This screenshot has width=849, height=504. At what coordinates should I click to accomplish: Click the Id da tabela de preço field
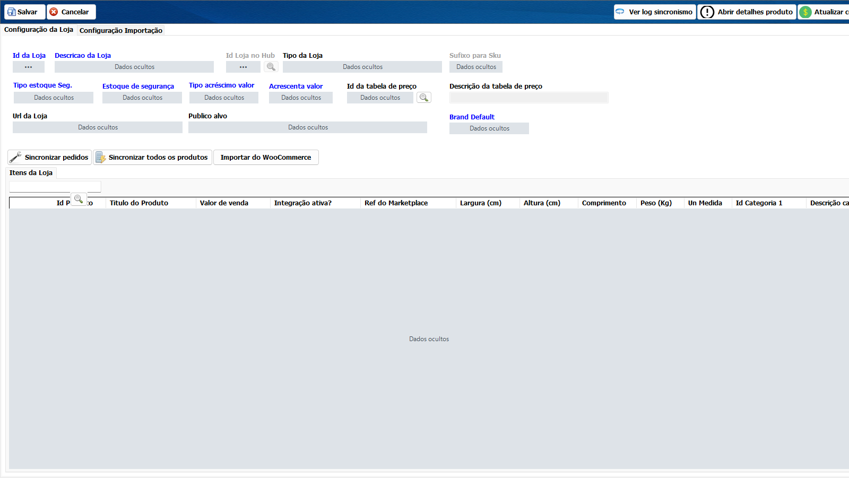(380, 98)
